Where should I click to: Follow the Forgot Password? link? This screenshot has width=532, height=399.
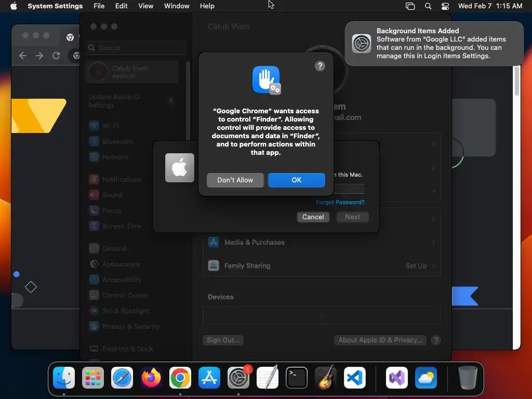[340, 202]
